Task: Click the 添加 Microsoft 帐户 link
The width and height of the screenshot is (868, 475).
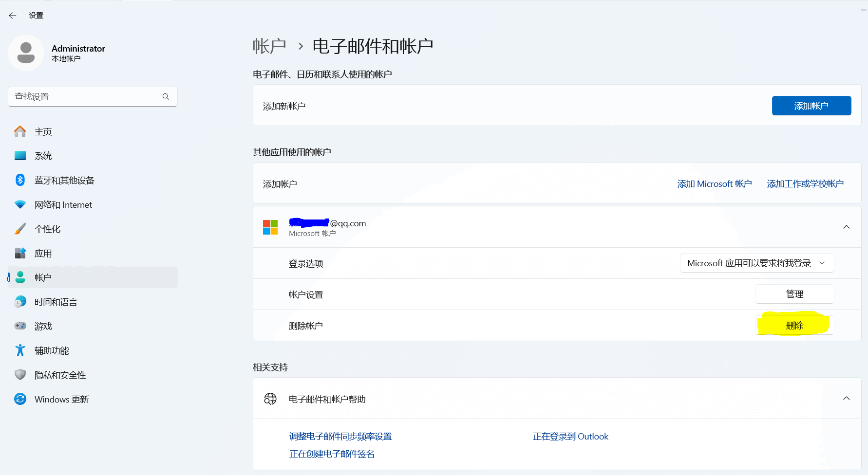Action: click(x=714, y=184)
